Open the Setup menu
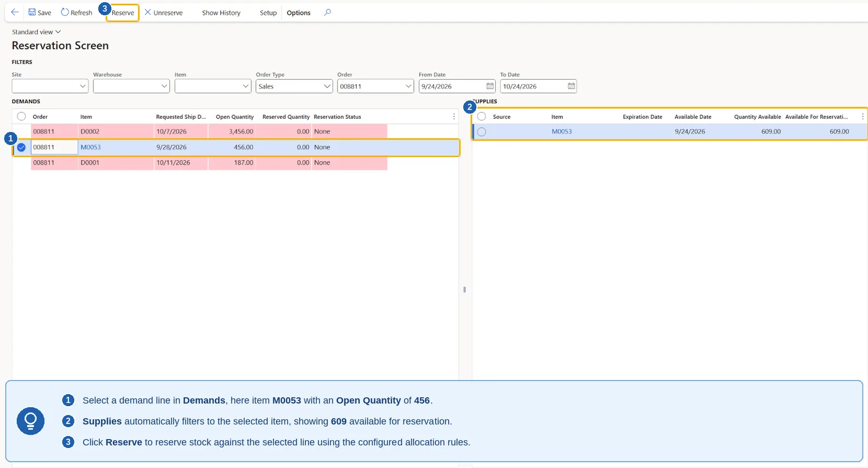This screenshot has height=468, width=868. (268, 12)
